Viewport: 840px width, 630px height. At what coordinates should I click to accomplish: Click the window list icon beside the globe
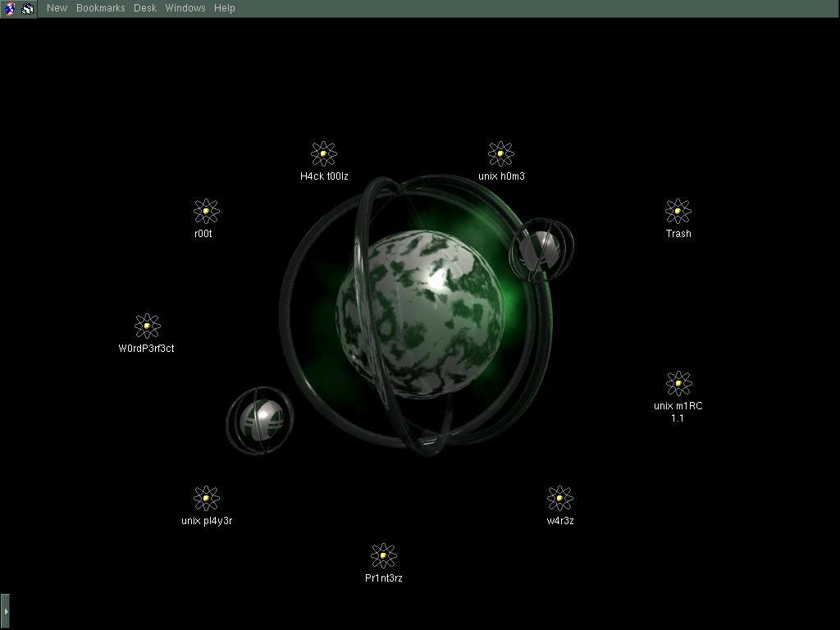(28, 8)
